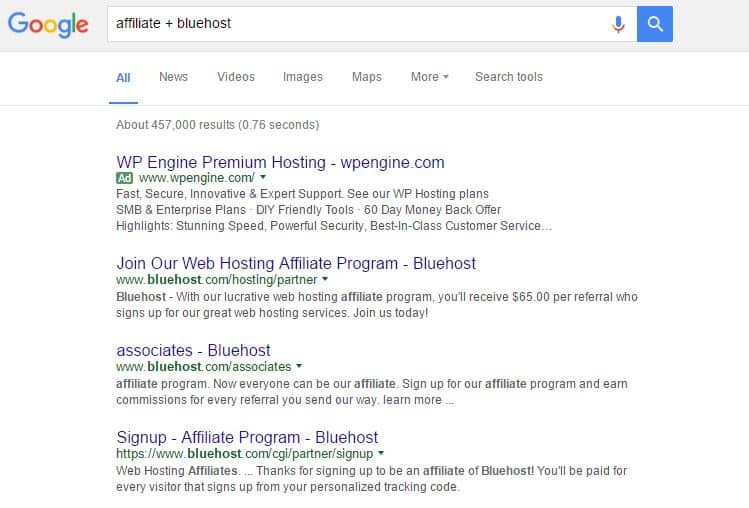Expand dropdown arrow beside bluehost.com/hosting/partner
This screenshot has height=508, width=749.
pyautogui.click(x=325, y=279)
